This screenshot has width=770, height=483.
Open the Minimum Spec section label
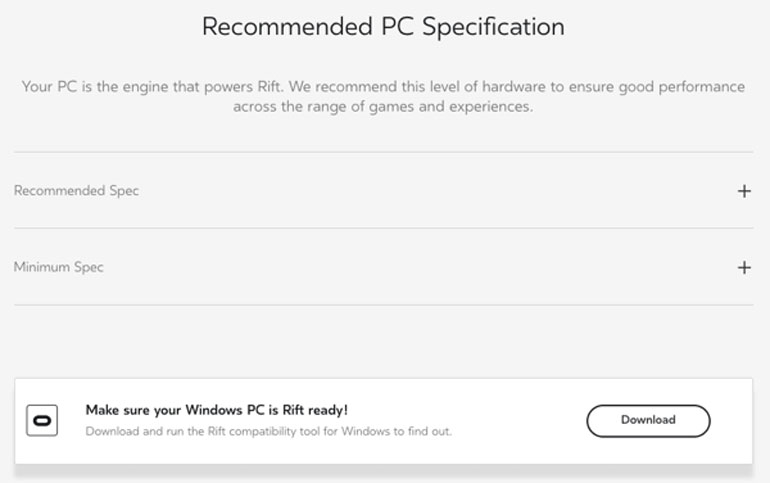click(58, 267)
